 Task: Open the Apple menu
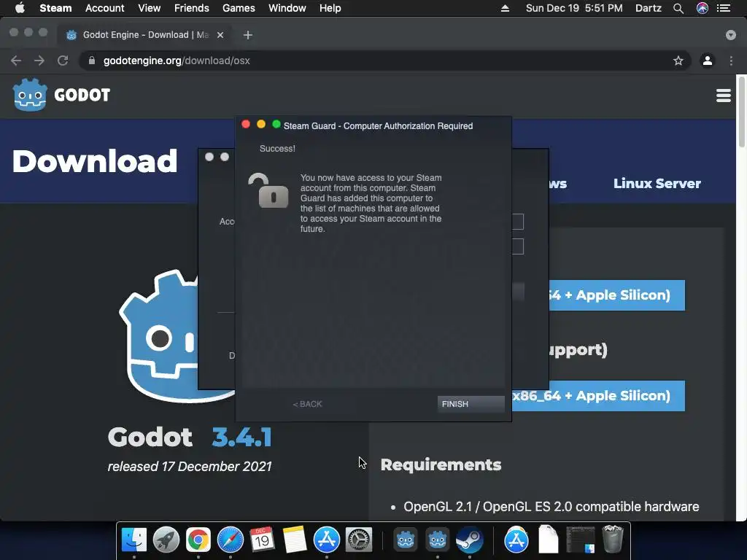coord(20,8)
